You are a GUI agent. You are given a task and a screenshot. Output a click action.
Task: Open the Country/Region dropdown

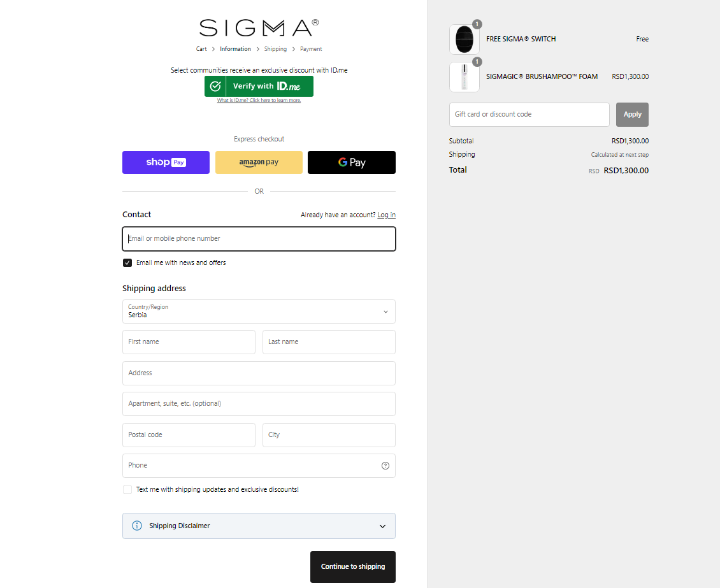click(x=259, y=312)
